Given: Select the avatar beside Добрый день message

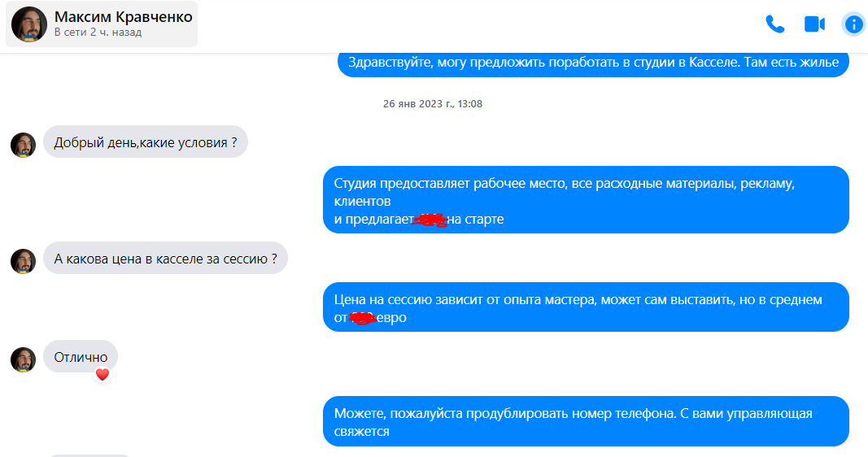Looking at the screenshot, I should point(24,145).
